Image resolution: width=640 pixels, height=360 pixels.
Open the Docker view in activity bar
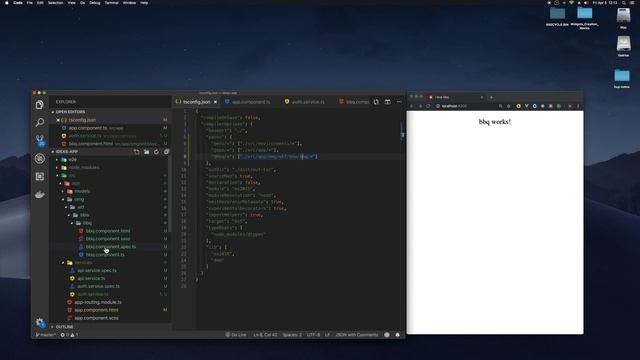40,195
